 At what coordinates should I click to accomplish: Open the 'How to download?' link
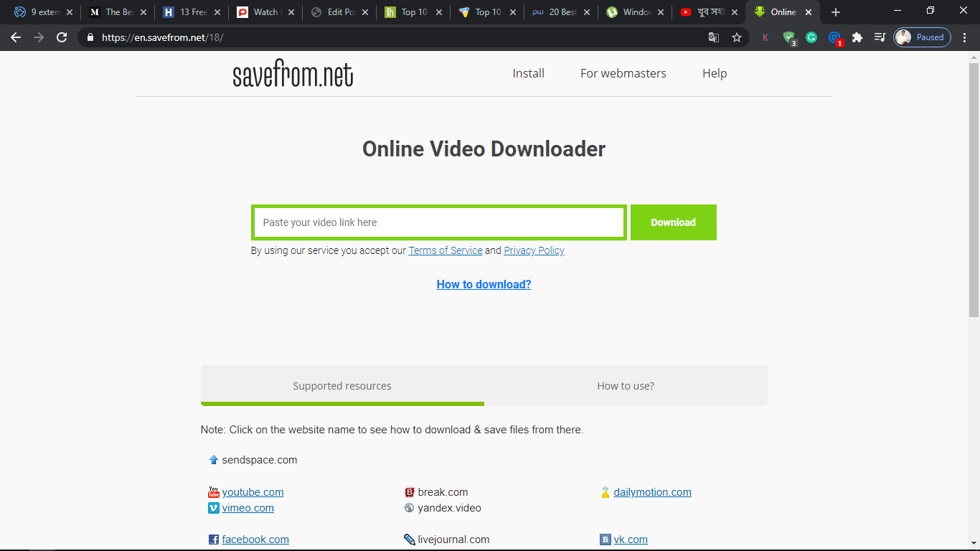pyautogui.click(x=484, y=284)
